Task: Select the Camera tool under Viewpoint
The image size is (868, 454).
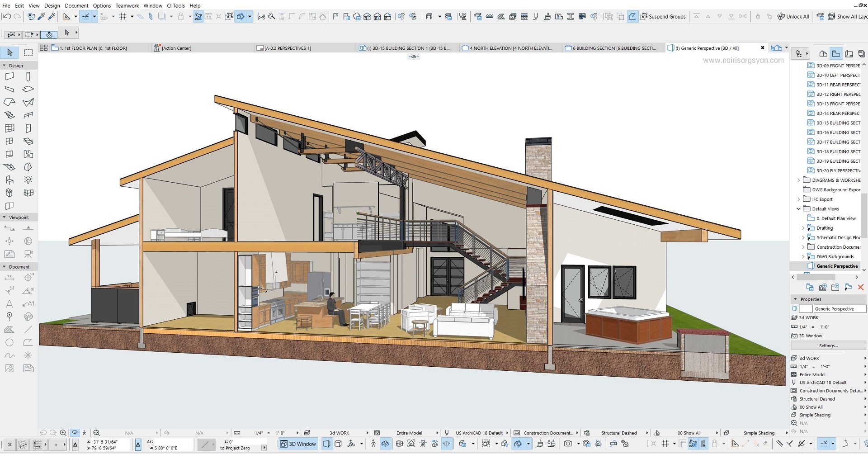Action: [28, 254]
